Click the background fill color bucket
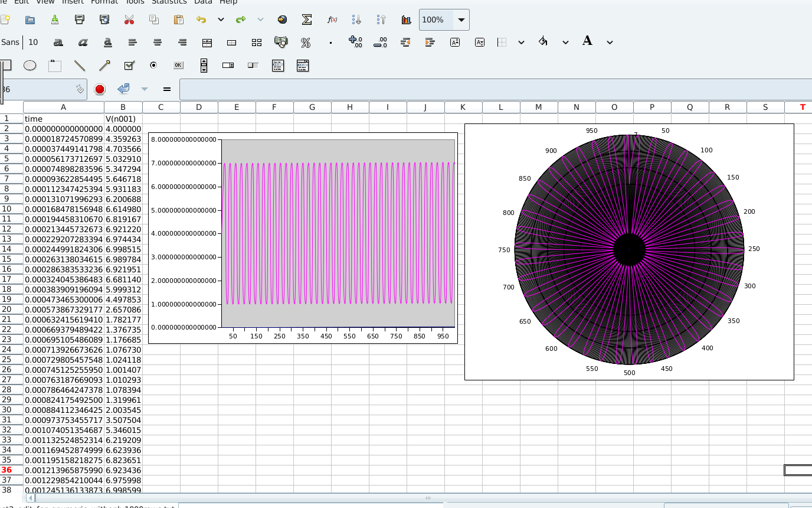Image resolution: width=812 pixels, height=508 pixels. click(543, 42)
